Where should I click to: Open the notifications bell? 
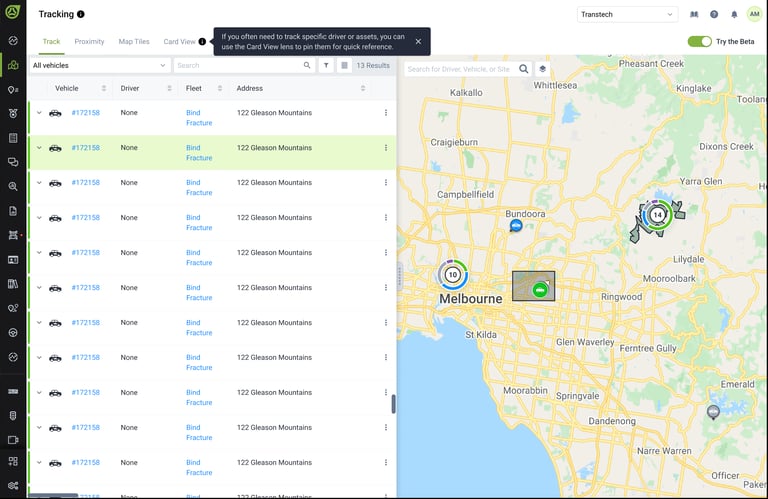coord(734,14)
